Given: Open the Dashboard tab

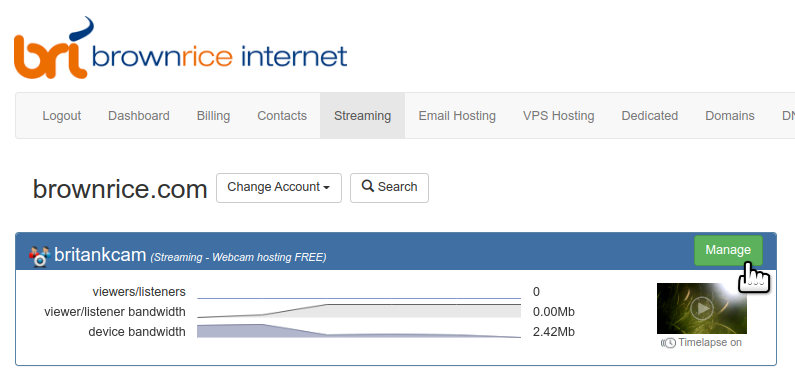Looking at the screenshot, I should click(x=139, y=116).
